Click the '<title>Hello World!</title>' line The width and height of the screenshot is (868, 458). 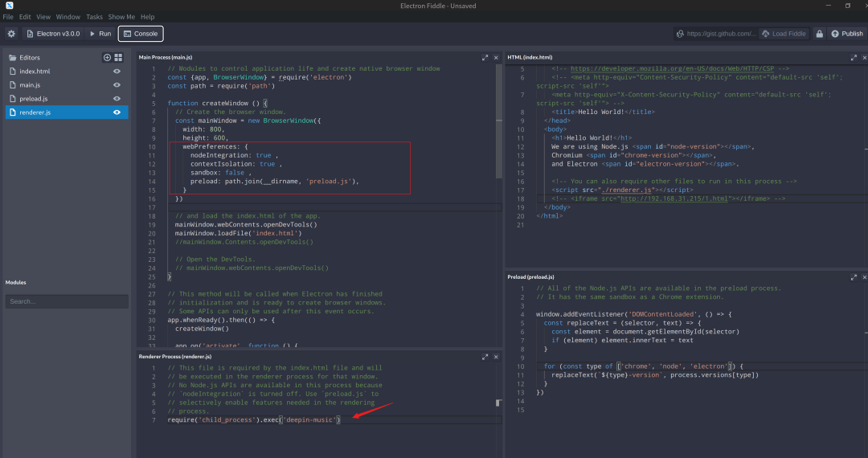click(x=603, y=112)
